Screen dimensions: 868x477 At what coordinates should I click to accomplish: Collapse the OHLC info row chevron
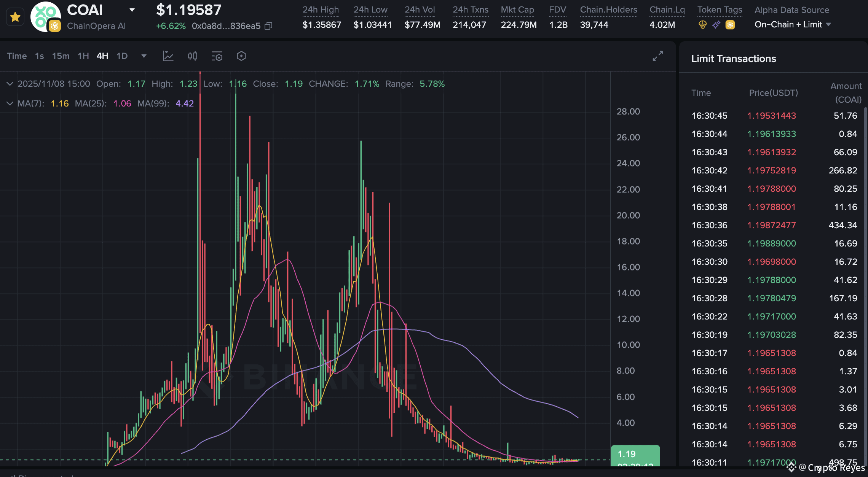(x=10, y=84)
